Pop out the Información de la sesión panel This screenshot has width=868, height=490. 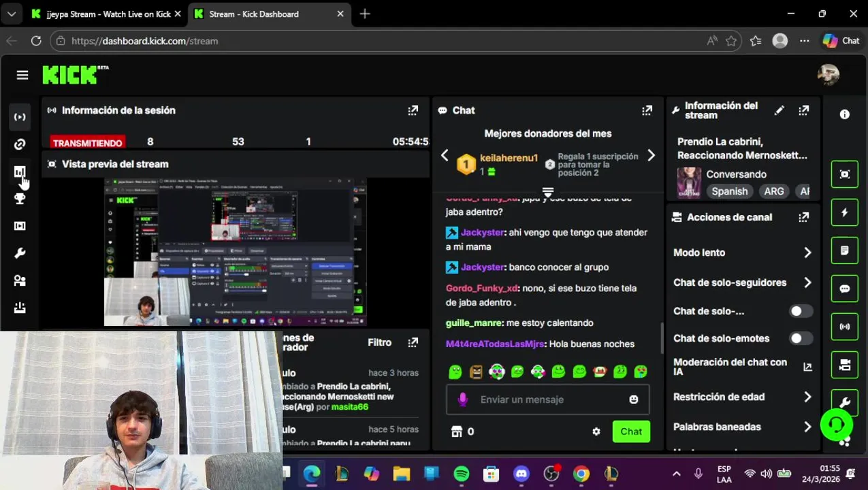click(x=413, y=110)
